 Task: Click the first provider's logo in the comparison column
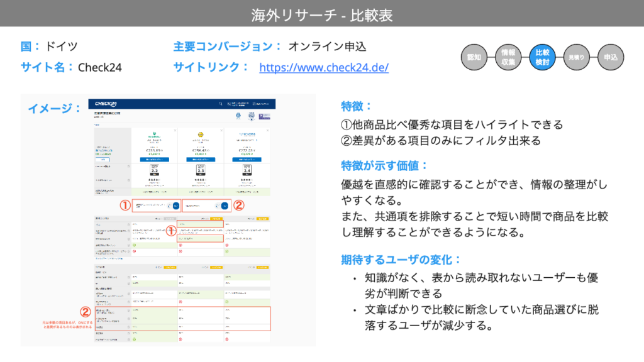pyautogui.click(x=155, y=135)
